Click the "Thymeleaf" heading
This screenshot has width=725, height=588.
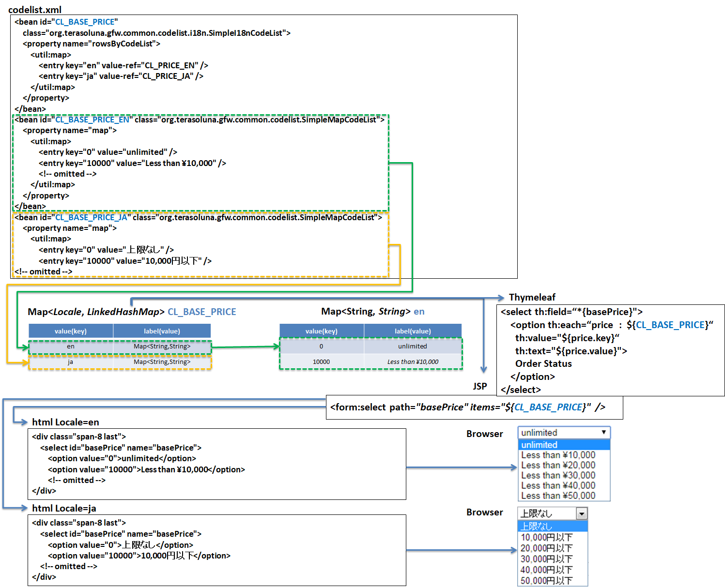(532, 297)
